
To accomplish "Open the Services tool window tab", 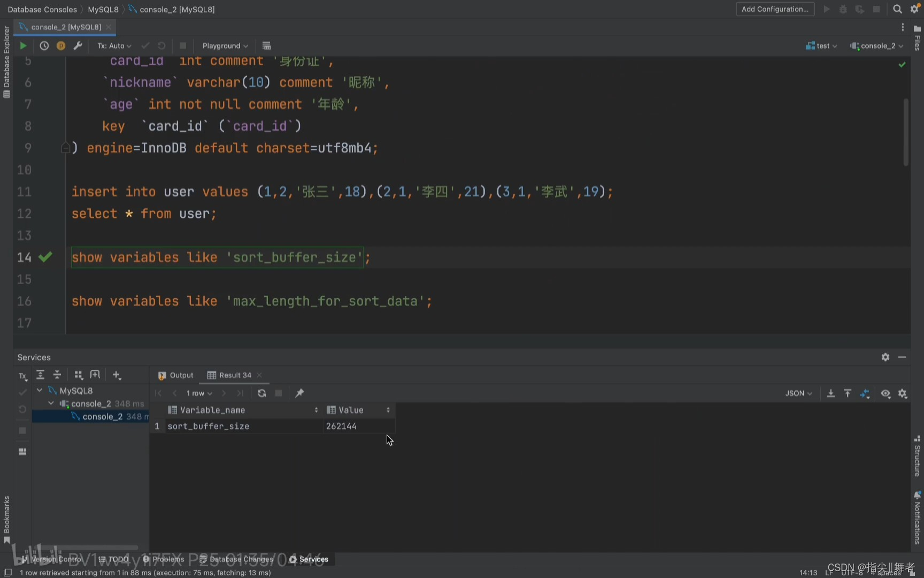I will click(309, 559).
